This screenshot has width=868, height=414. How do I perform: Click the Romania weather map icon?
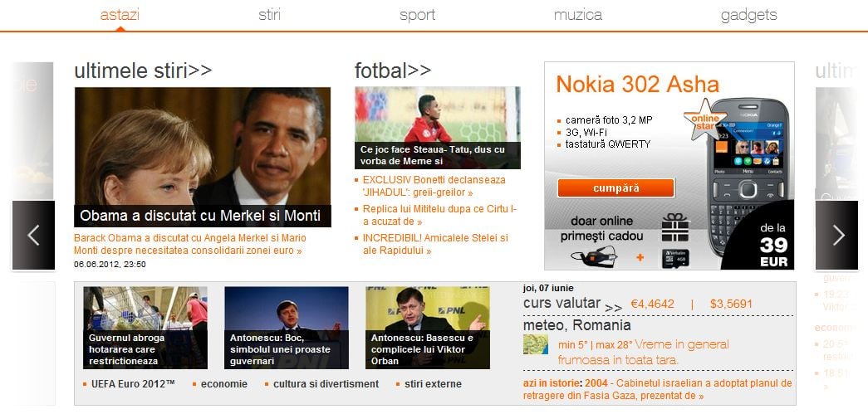535,344
